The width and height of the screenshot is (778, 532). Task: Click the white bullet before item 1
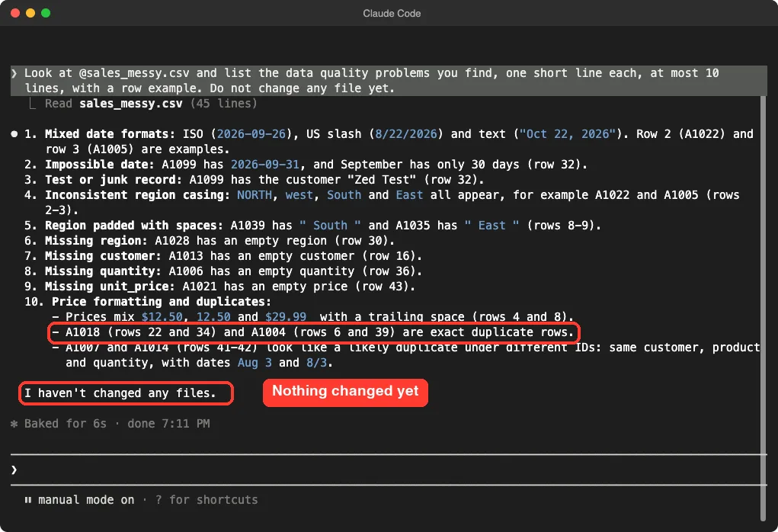coord(14,134)
